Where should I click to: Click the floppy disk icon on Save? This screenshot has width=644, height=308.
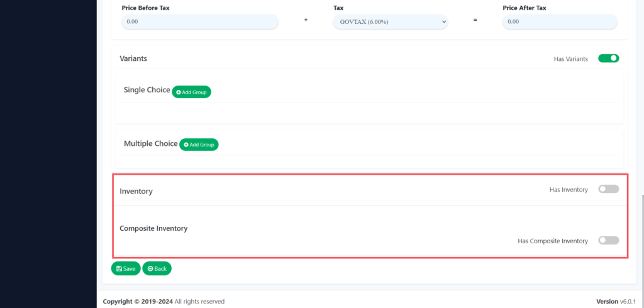point(119,269)
